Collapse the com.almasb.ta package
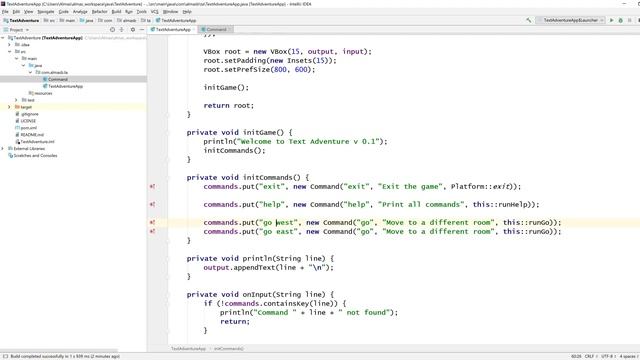 [30, 72]
